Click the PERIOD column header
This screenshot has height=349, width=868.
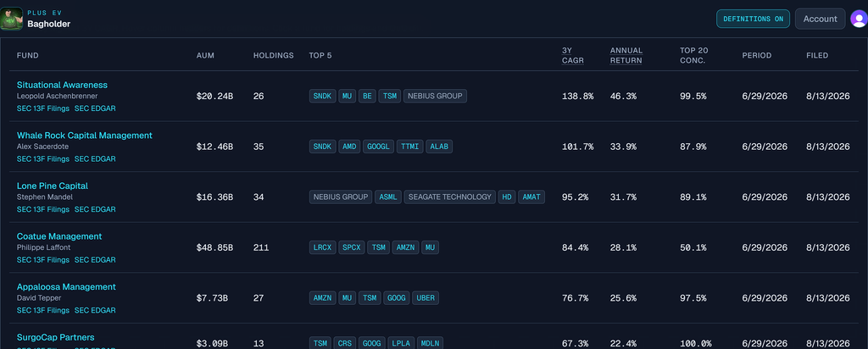tap(757, 55)
